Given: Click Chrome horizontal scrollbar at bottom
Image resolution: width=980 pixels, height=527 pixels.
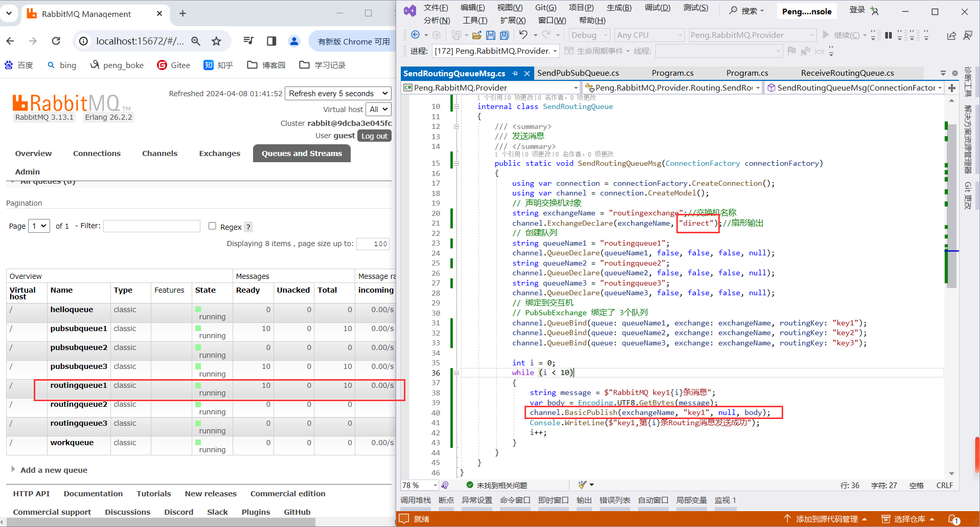Looking at the screenshot, I should 161,522.
